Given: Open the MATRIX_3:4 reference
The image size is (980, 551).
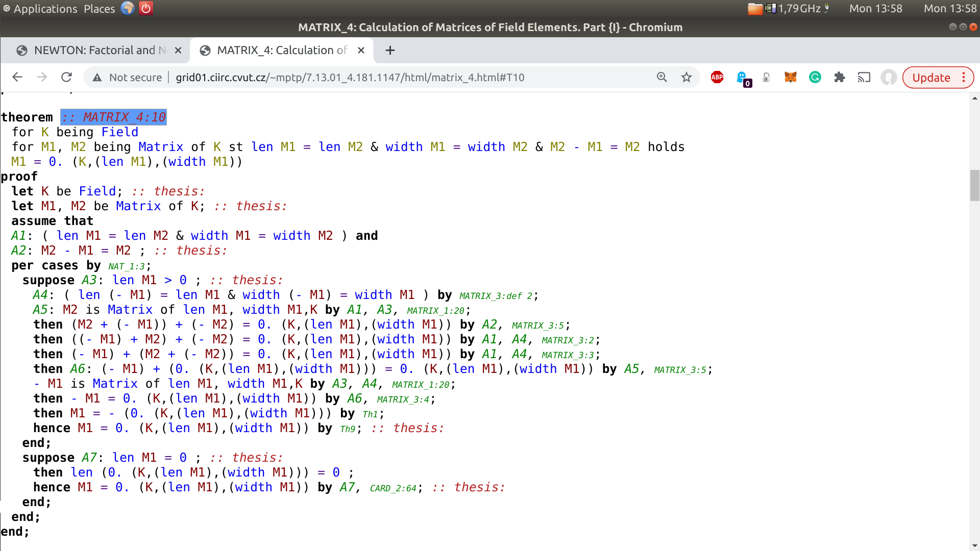Looking at the screenshot, I should point(404,399).
